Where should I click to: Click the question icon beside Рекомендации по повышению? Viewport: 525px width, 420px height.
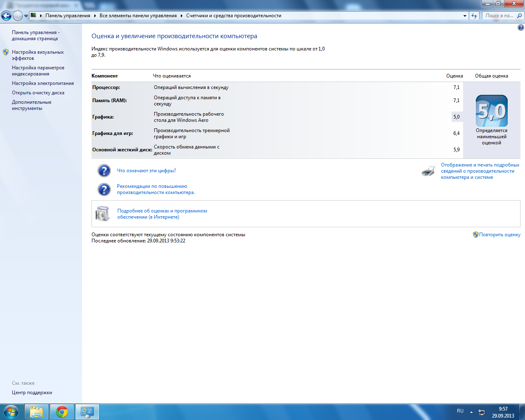point(104,189)
